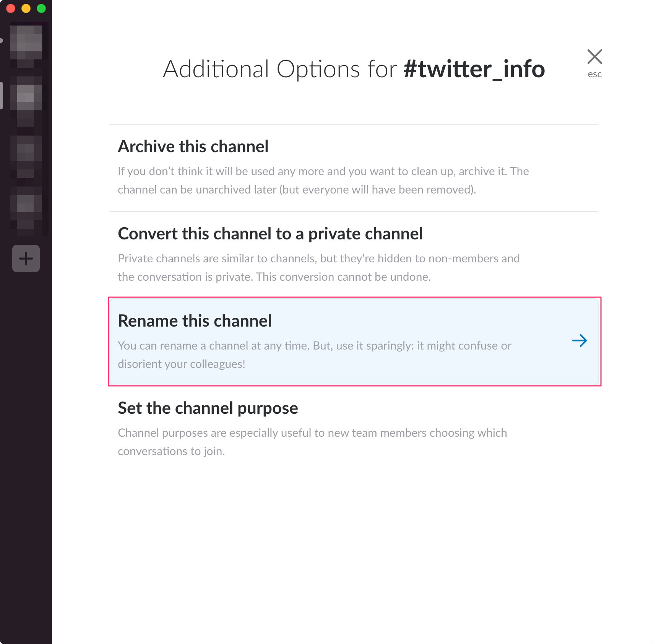This screenshot has width=656, height=644.
Task: Click the esc label under the X
Action: coord(594,74)
